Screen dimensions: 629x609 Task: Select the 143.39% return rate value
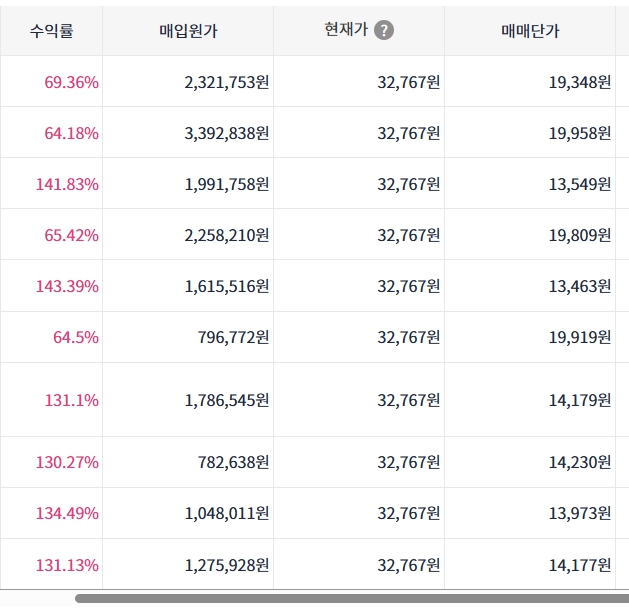pyautogui.click(x=67, y=286)
